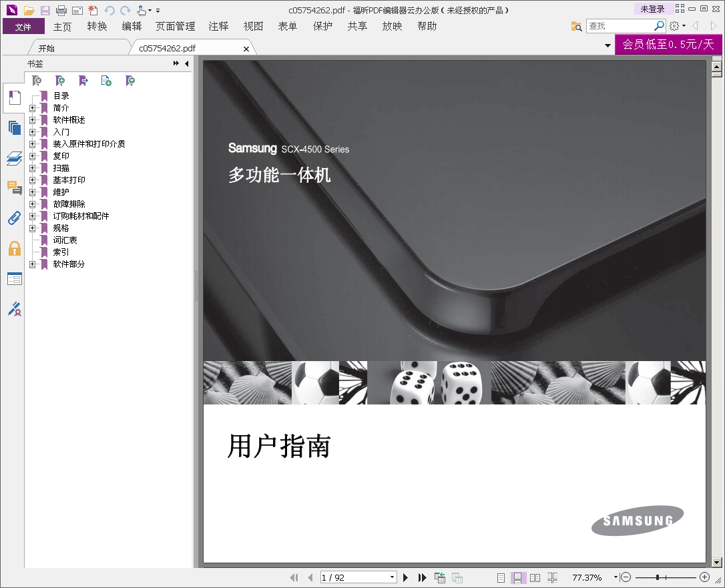Image resolution: width=725 pixels, height=588 pixels.
Task: Click the advanced folder search icon
Action: click(x=576, y=26)
